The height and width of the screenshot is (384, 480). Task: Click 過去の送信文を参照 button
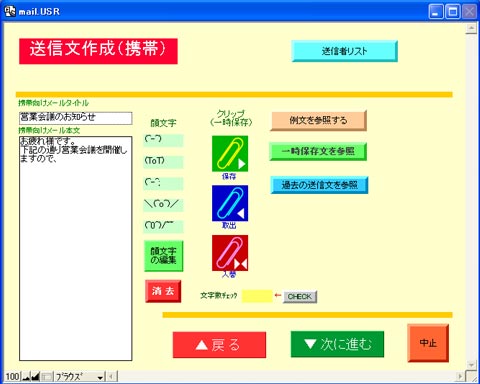click(x=319, y=185)
